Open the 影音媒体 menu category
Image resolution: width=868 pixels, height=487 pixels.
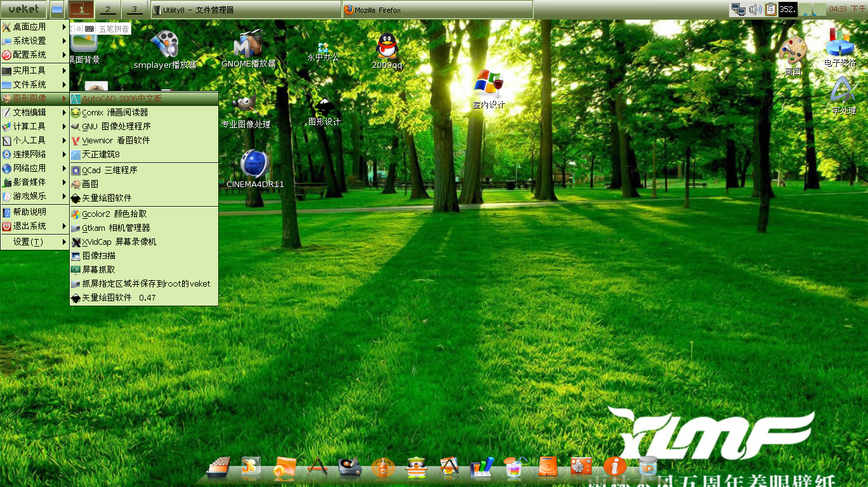[x=34, y=182]
